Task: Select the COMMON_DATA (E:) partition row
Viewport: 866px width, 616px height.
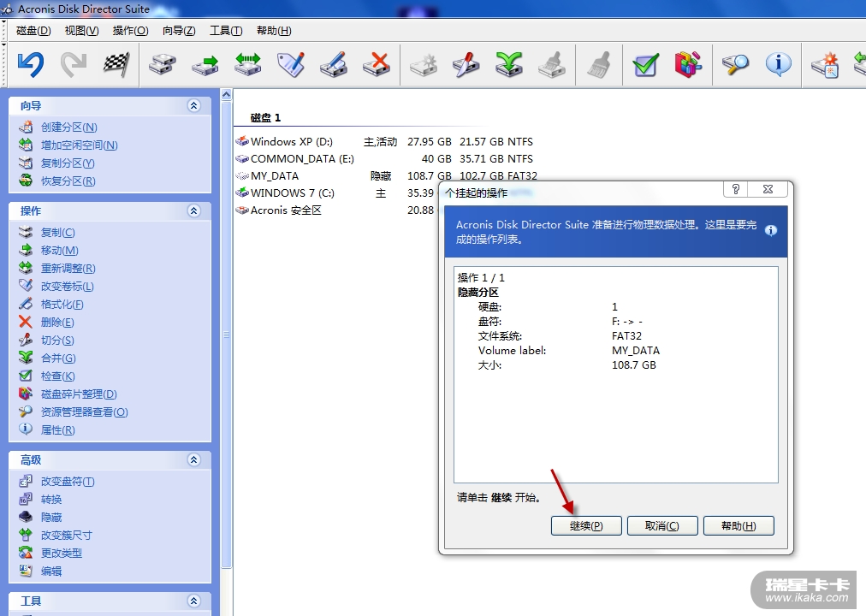Action: point(384,159)
